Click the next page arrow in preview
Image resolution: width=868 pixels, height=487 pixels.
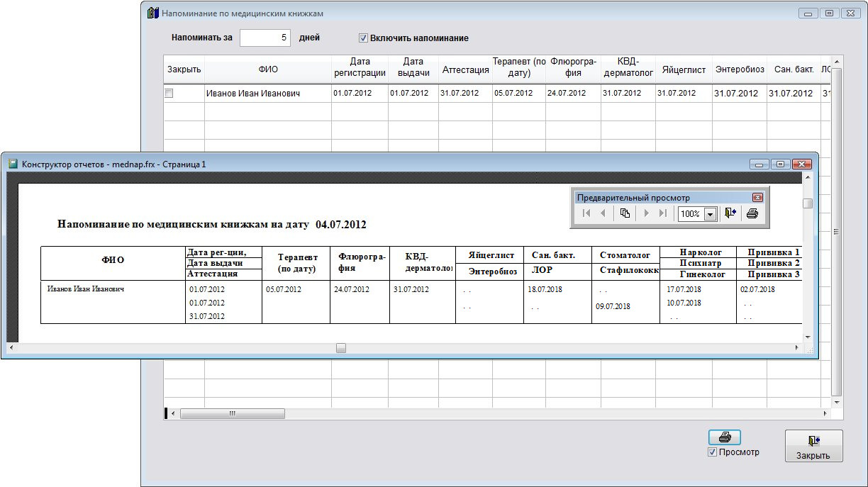tap(646, 213)
